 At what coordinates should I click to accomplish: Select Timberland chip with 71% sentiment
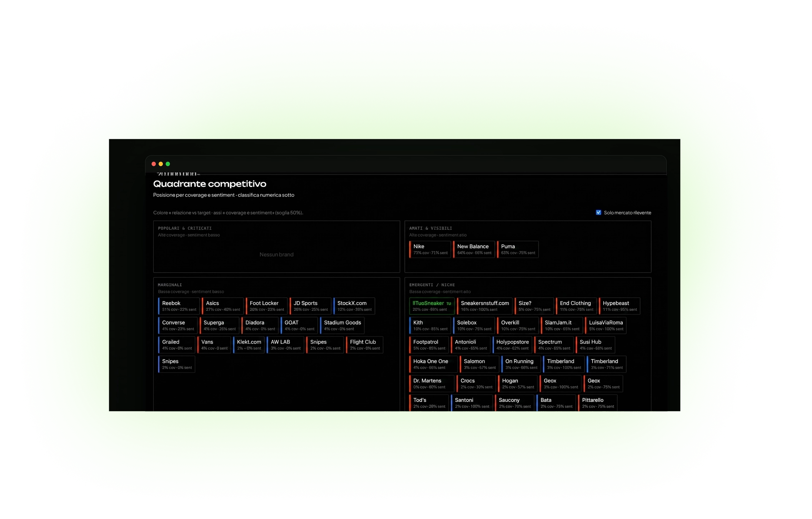[x=606, y=364]
